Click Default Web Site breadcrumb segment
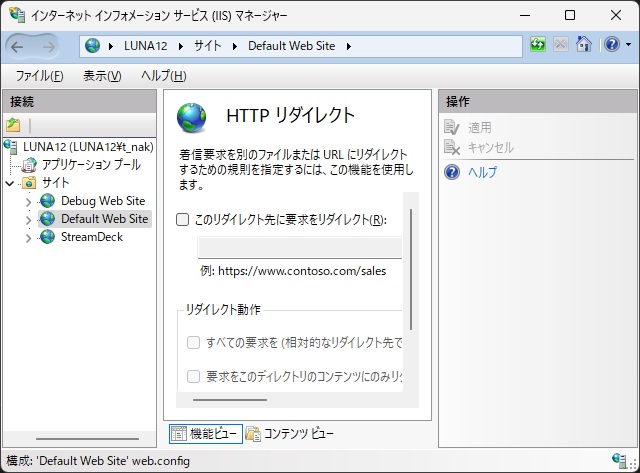The image size is (640, 473). 291,46
